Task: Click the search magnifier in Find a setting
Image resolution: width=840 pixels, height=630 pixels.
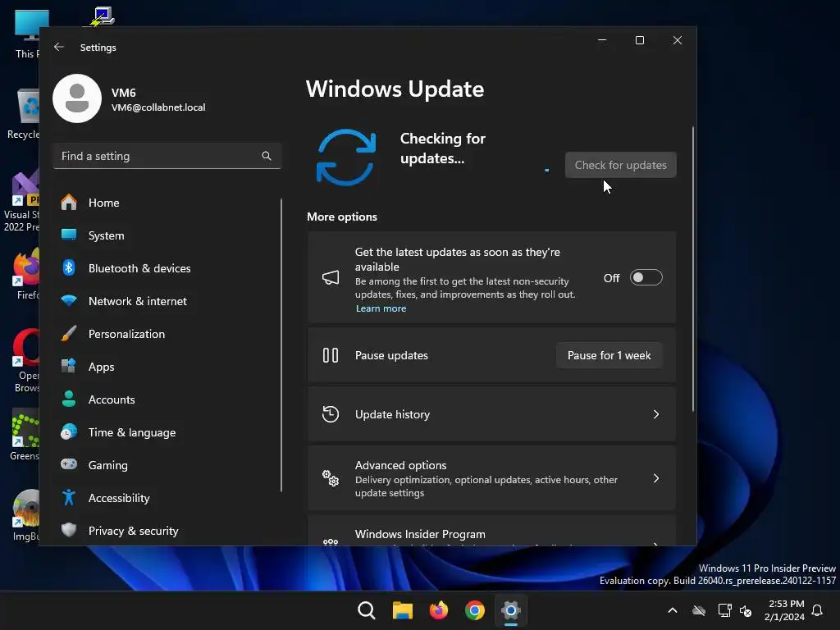Action: click(x=267, y=156)
